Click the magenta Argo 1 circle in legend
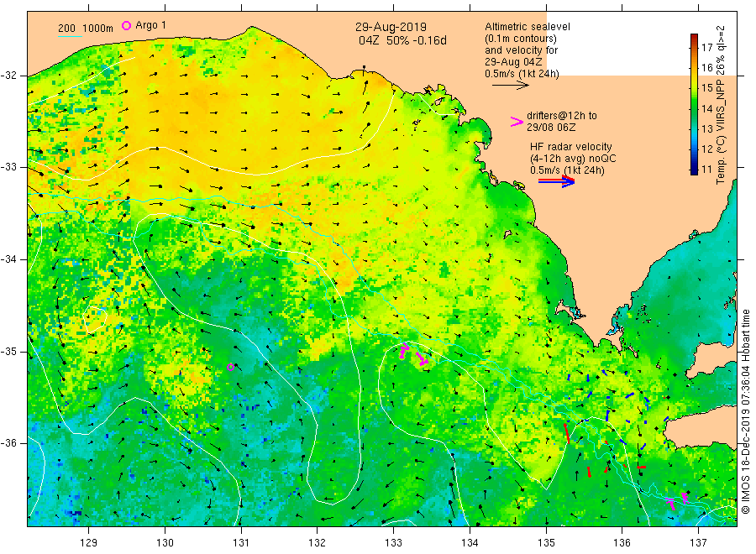This screenshot has height=554, width=756. pyautogui.click(x=126, y=25)
